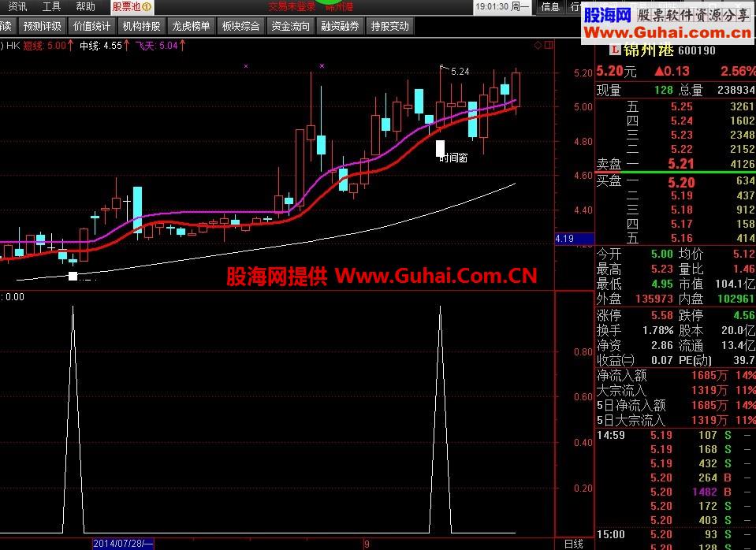756x550 pixels.
Task: Click the 今开 value 5.00
Action: click(662, 254)
